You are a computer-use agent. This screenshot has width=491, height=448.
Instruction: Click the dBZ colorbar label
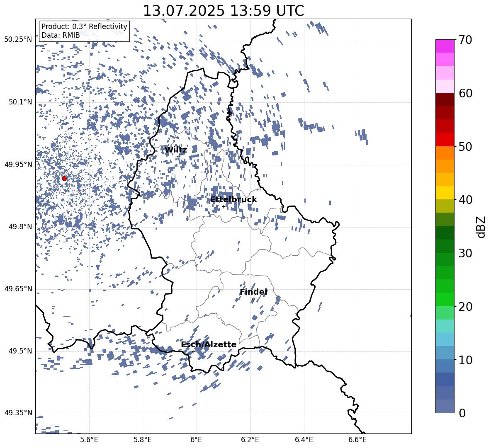(x=481, y=227)
